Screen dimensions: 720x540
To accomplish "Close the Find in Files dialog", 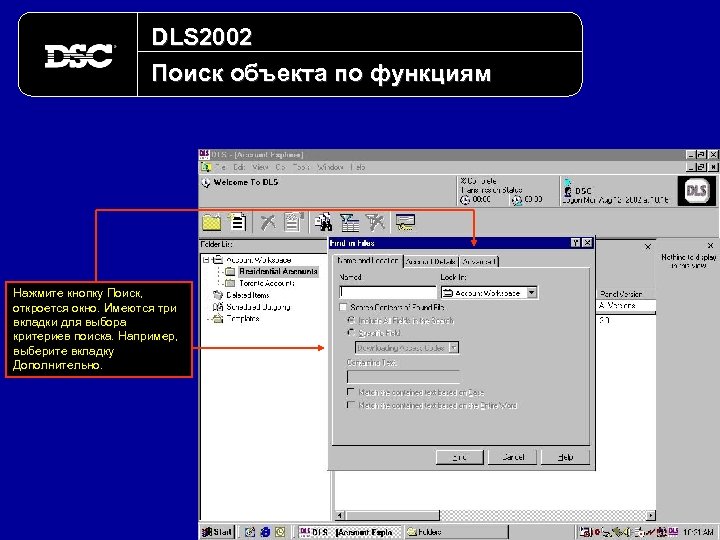I will tap(587, 243).
